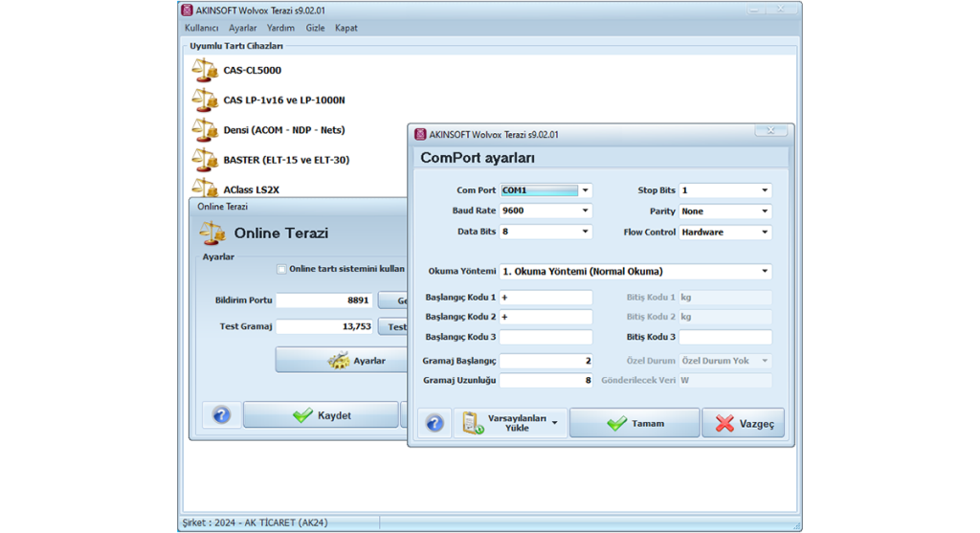Click the Vazgeç cancel button
The height and width of the screenshot is (533, 980).
pos(744,423)
